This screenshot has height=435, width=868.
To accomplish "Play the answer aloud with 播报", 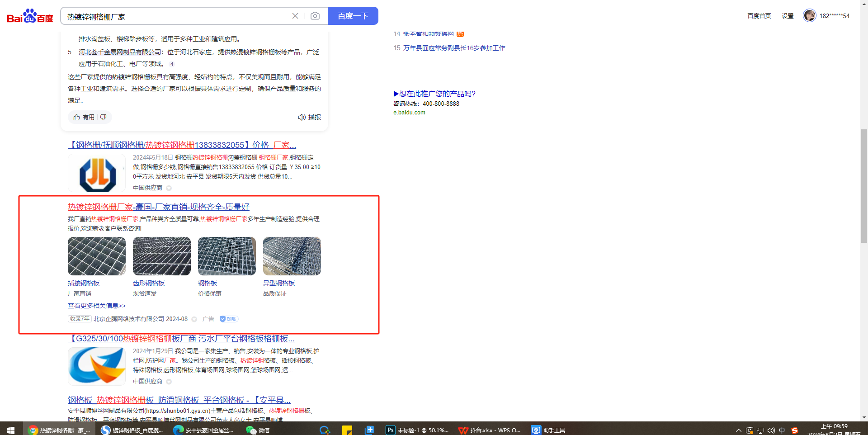I will [309, 117].
